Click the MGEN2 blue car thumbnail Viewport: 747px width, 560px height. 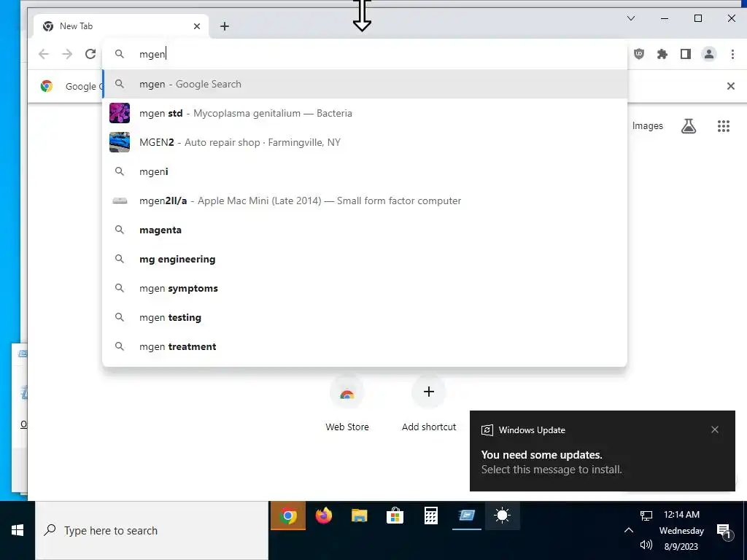120,142
